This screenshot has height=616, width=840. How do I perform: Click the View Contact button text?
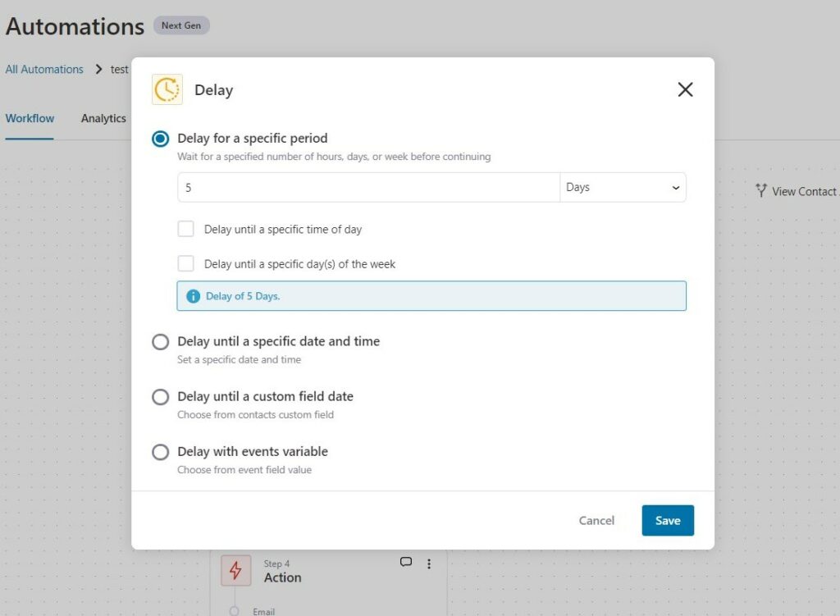coord(806,191)
